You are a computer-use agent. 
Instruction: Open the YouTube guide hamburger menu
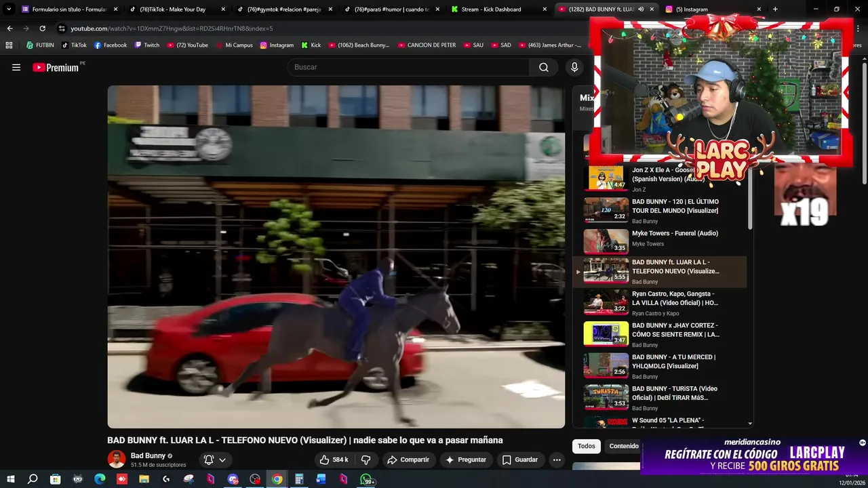(x=16, y=67)
